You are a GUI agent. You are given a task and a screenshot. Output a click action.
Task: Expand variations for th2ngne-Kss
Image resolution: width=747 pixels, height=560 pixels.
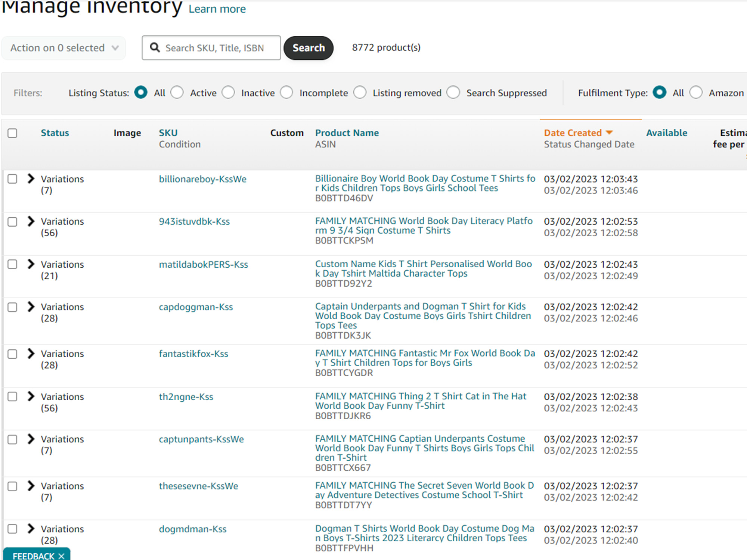click(31, 396)
